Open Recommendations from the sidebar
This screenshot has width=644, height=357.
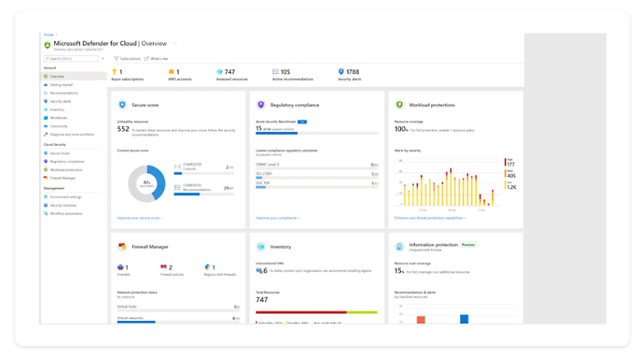65,93
